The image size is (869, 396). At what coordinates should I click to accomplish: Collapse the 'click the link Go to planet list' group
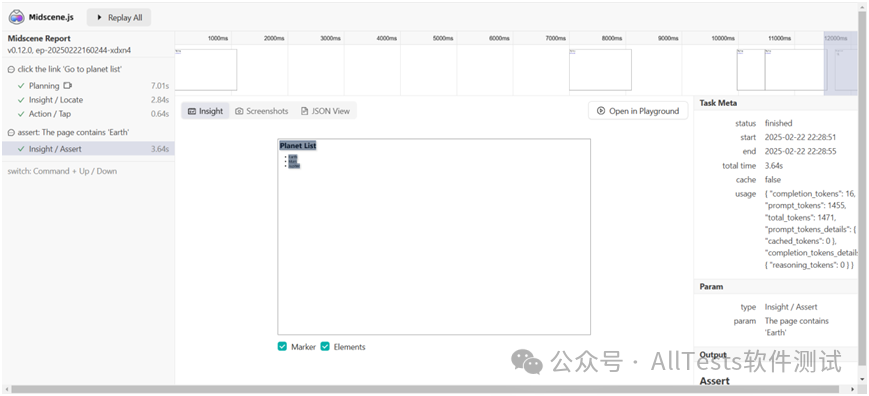pyautogui.click(x=11, y=70)
